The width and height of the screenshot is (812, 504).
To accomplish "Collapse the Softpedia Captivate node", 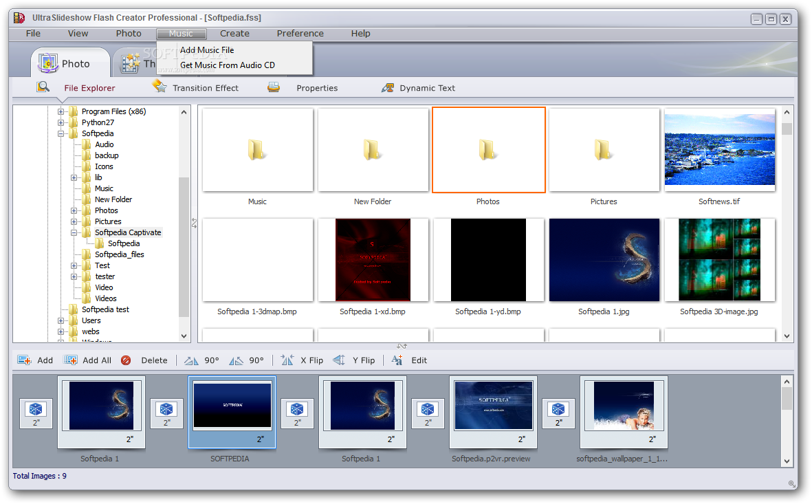I will click(74, 232).
